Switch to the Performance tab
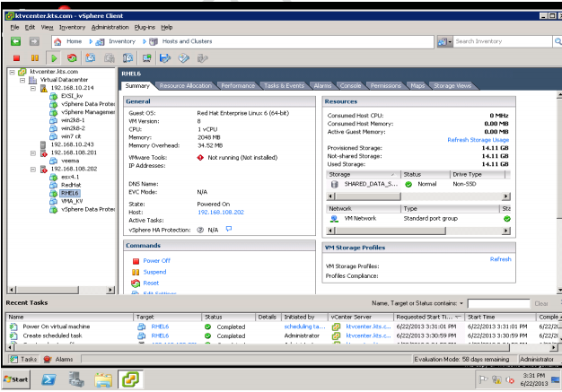The image size is (562, 392). (x=238, y=85)
